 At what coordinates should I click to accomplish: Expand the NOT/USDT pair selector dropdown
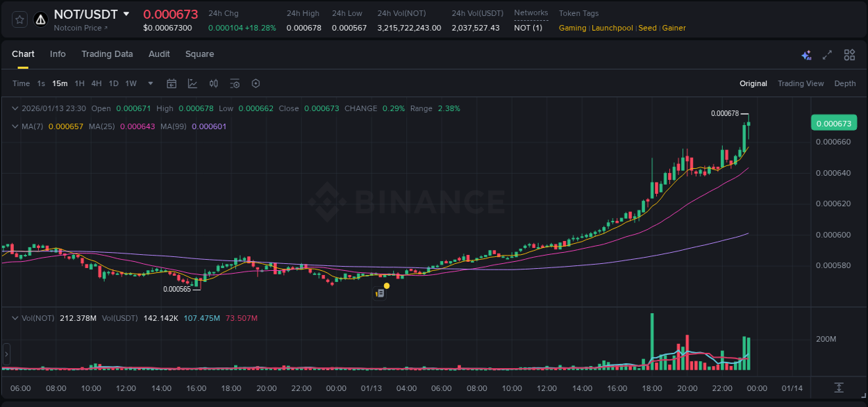tap(126, 13)
